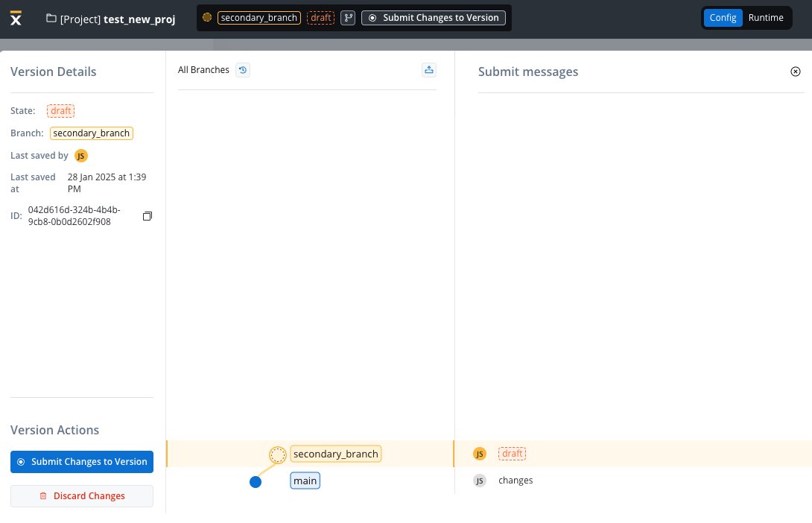Switch to Runtime mode
The image size is (812, 523).
click(x=766, y=18)
